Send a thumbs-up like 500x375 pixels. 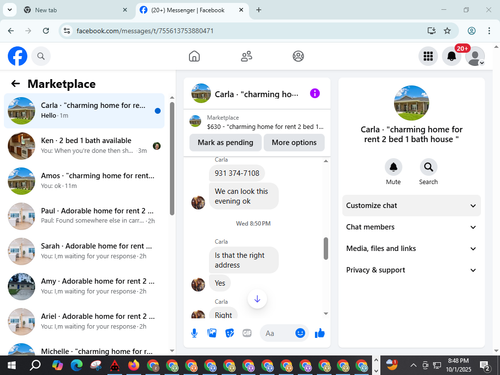(x=320, y=333)
